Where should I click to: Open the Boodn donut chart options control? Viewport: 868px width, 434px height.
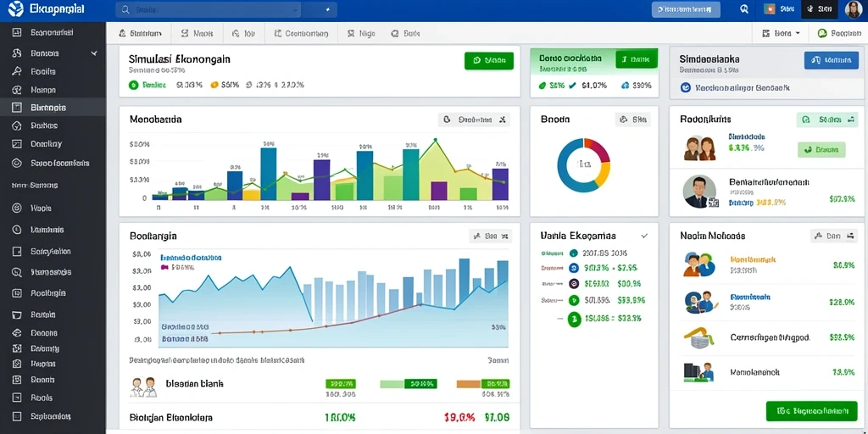click(x=632, y=119)
